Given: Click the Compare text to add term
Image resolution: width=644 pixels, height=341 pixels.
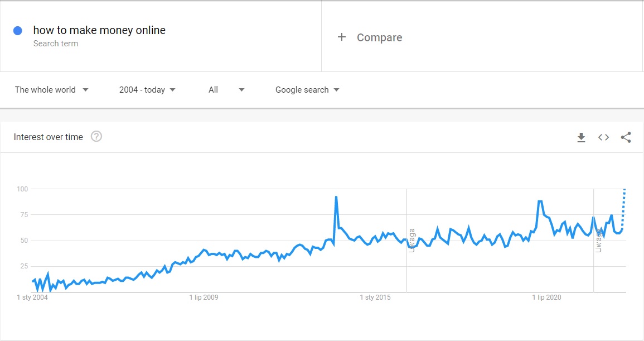Looking at the screenshot, I should (x=379, y=37).
